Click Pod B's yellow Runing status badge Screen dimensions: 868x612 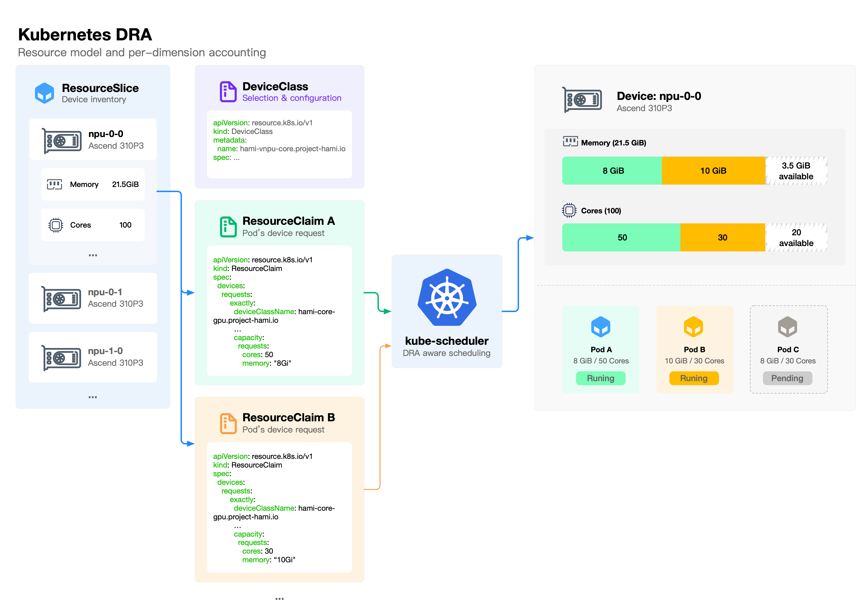tap(694, 378)
